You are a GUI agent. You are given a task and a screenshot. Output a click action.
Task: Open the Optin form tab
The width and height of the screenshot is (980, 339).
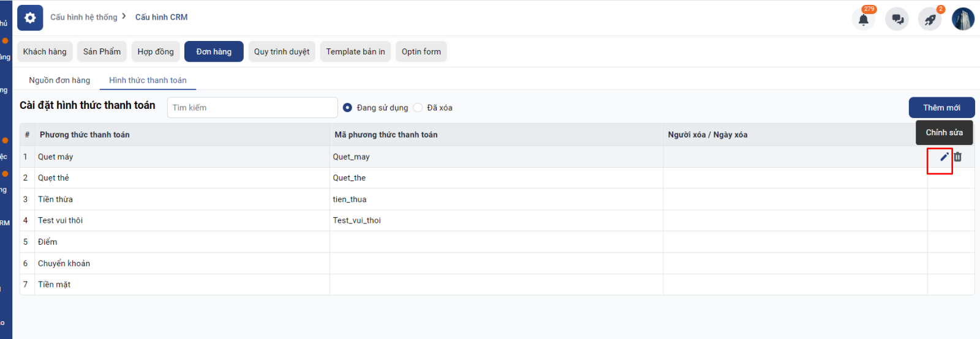pos(421,51)
